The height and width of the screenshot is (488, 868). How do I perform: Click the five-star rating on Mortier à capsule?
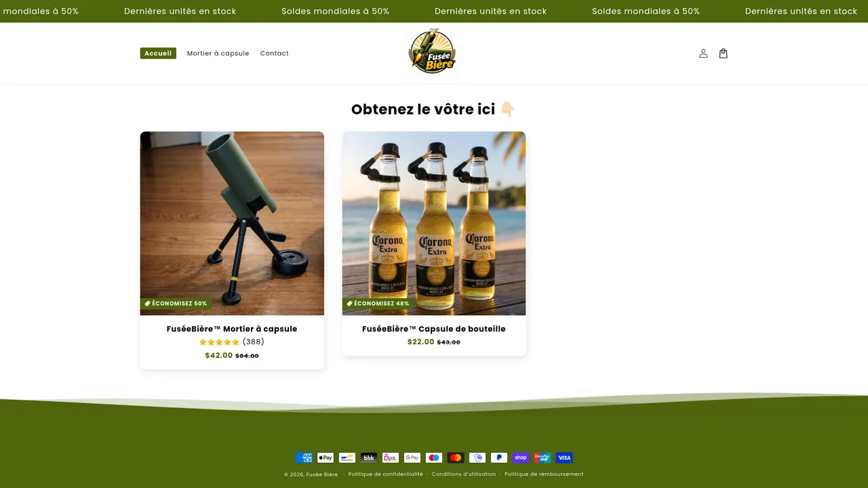(x=219, y=342)
